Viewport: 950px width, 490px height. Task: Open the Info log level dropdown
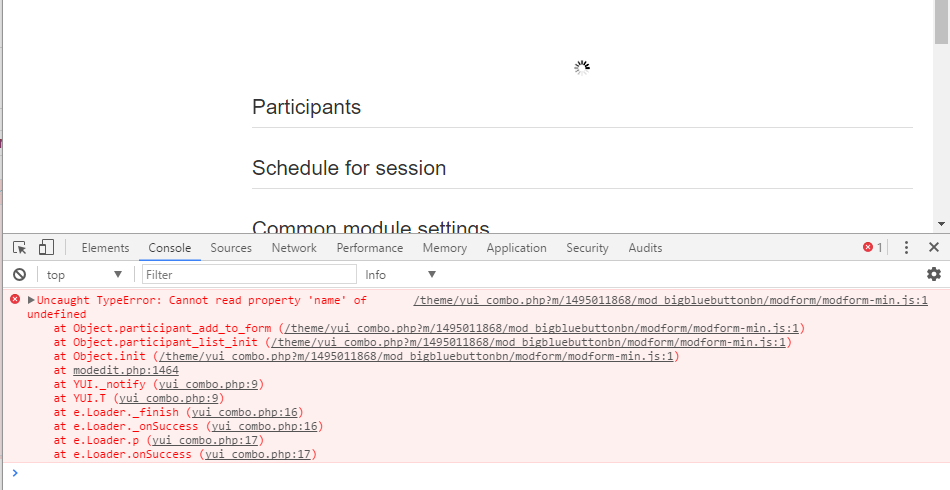click(400, 274)
